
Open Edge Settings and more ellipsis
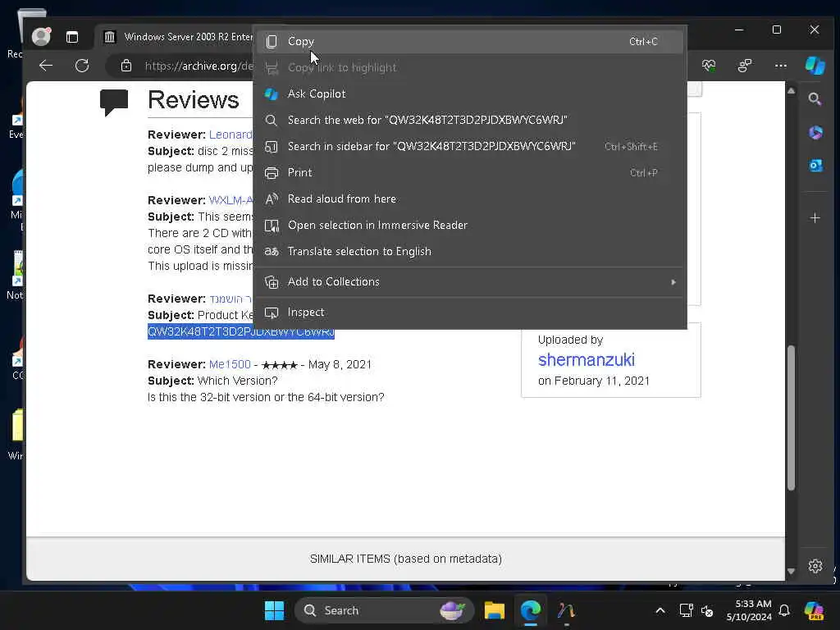(781, 66)
